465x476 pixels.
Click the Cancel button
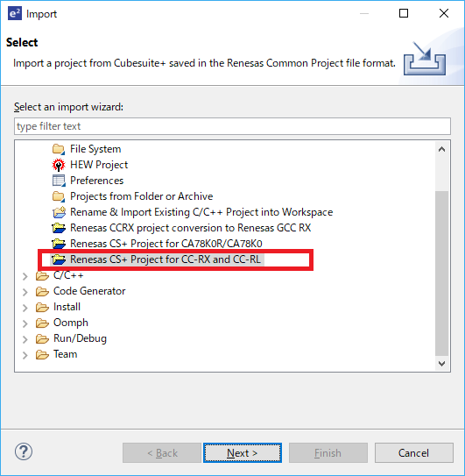pos(413,453)
